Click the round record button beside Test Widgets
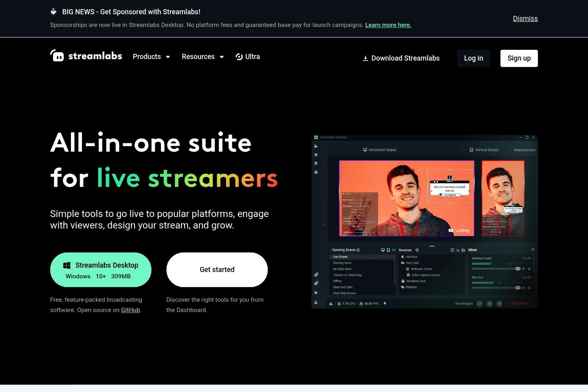 (x=480, y=304)
